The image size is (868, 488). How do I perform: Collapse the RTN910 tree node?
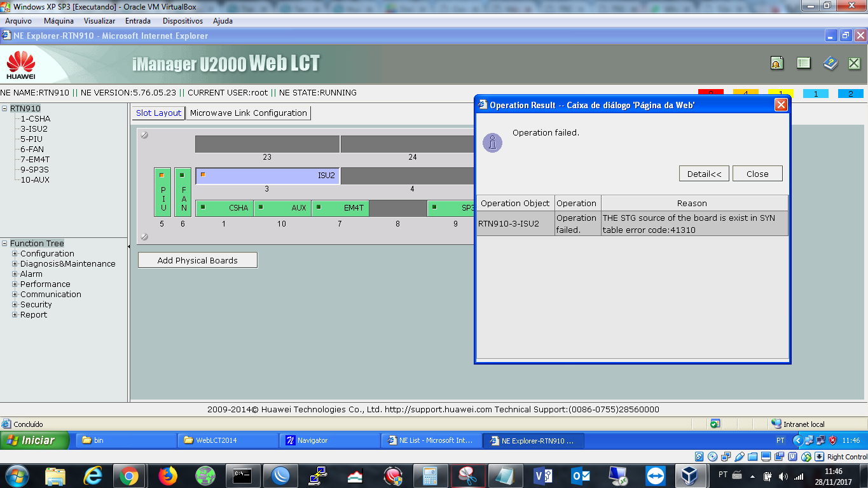(x=4, y=108)
